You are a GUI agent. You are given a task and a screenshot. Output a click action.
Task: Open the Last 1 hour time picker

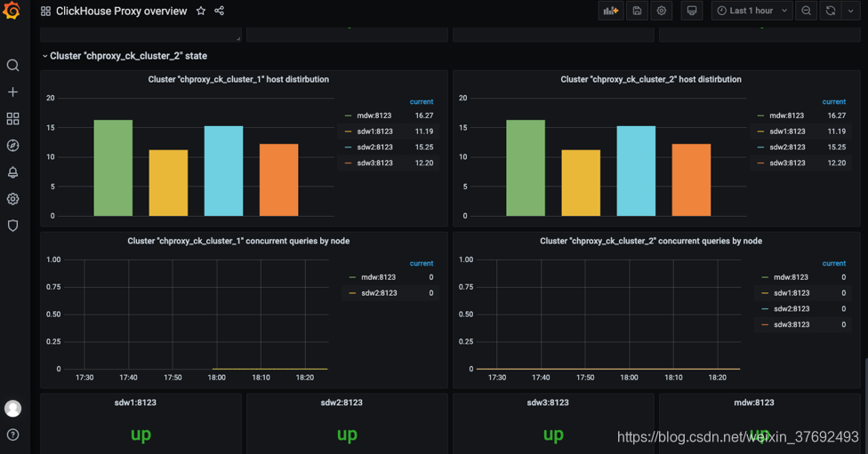tap(752, 11)
